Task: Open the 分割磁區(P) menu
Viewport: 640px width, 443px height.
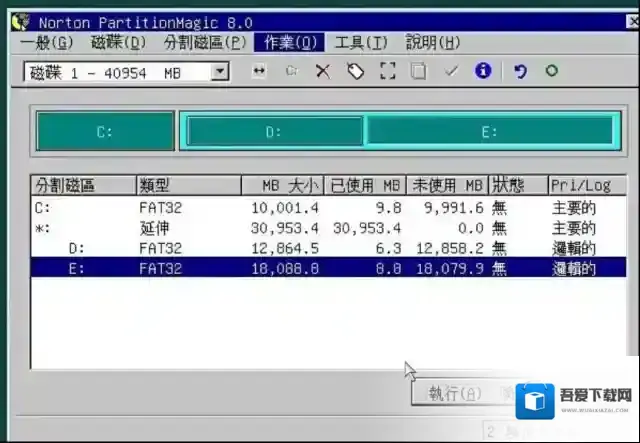Action: pos(205,42)
